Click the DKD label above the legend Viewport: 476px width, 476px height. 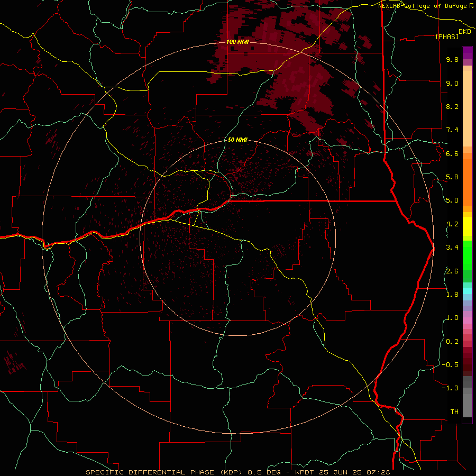click(x=465, y=32)
